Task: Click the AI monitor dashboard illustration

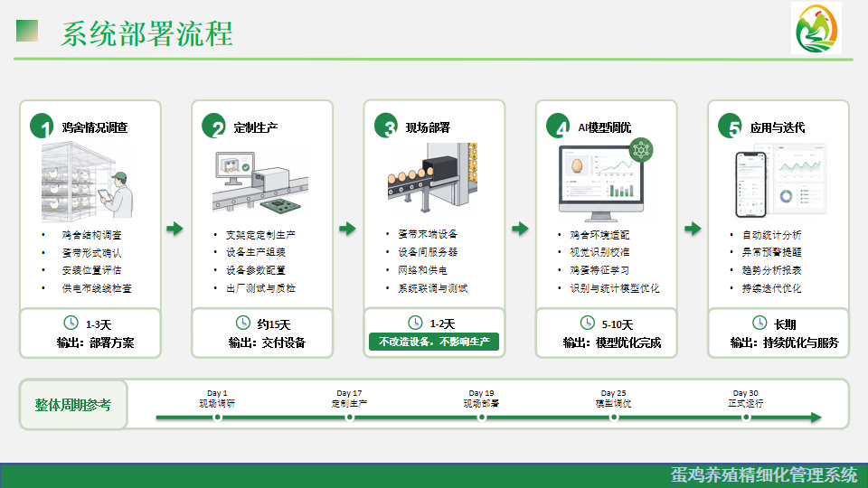Action: click(605, 181)
